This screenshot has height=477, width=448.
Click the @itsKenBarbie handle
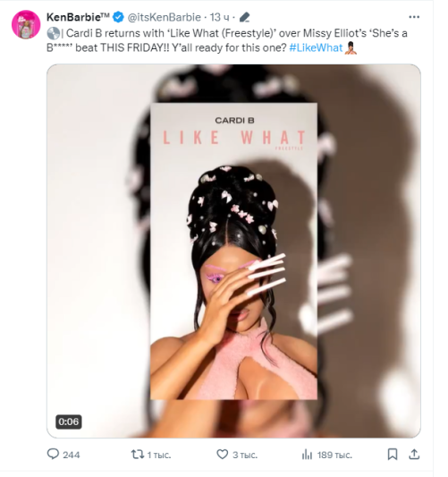(x=165, y=17)
